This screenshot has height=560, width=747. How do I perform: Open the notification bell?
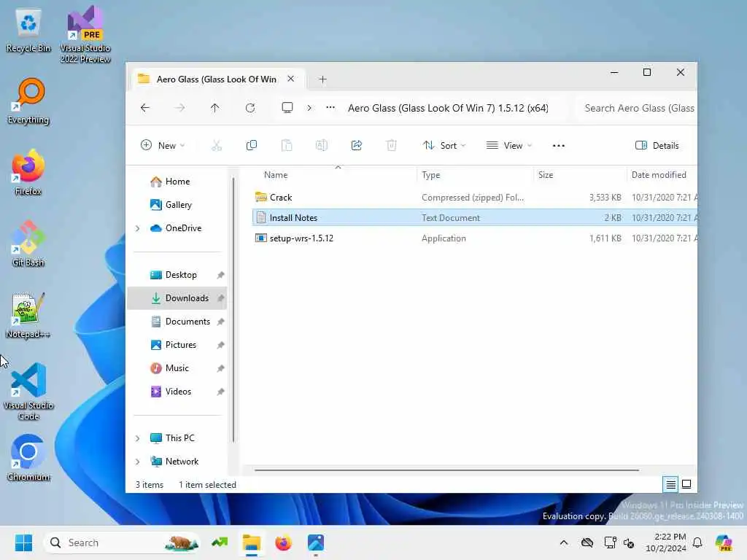pos(697,542)
